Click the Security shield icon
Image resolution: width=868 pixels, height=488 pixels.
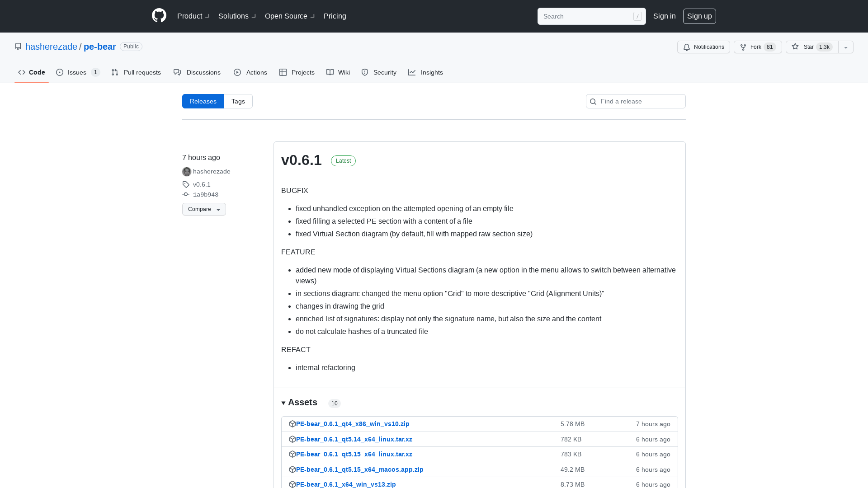tap(365, 72)
